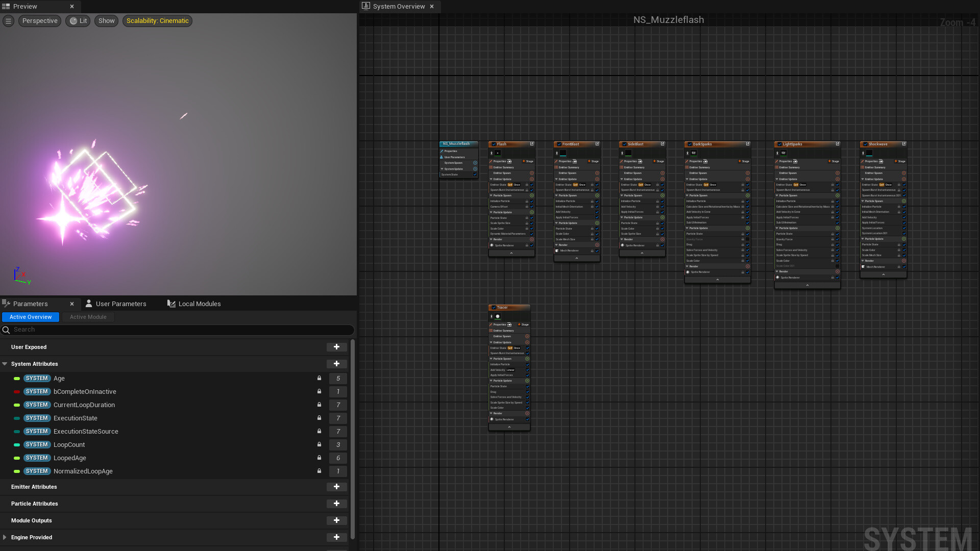
Task: Click add button for Engine Provided
Action: (x=336, y=537)
